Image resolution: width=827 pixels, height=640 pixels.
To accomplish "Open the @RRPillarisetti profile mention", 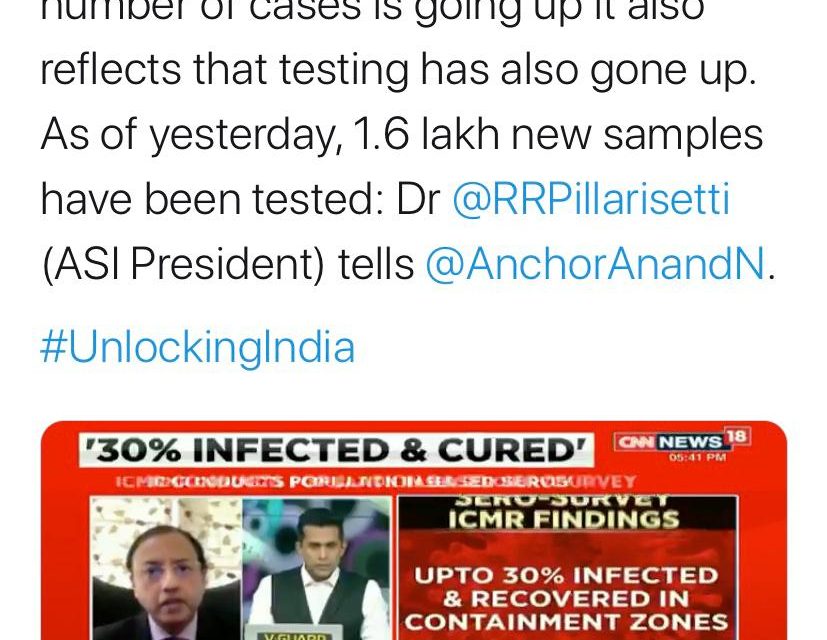I will pos(591,199).
